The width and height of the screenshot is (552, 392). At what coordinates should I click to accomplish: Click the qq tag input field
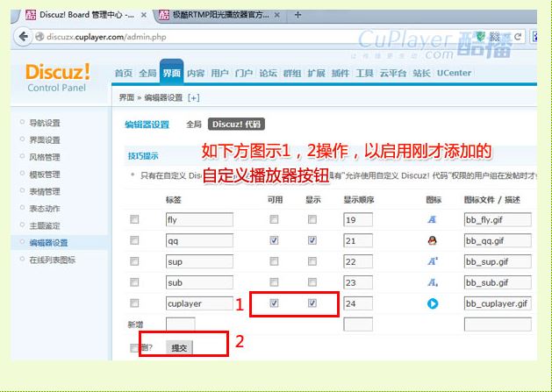[199, 240]
